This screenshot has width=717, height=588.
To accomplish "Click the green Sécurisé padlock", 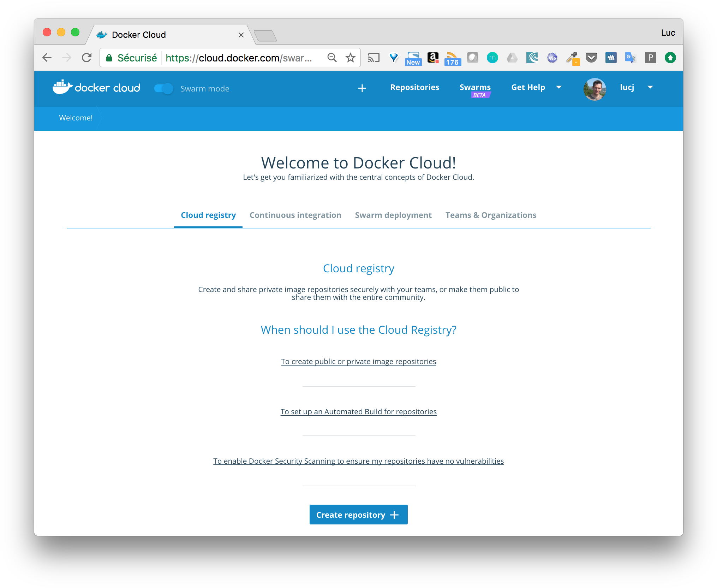I will tap(109, 58).
